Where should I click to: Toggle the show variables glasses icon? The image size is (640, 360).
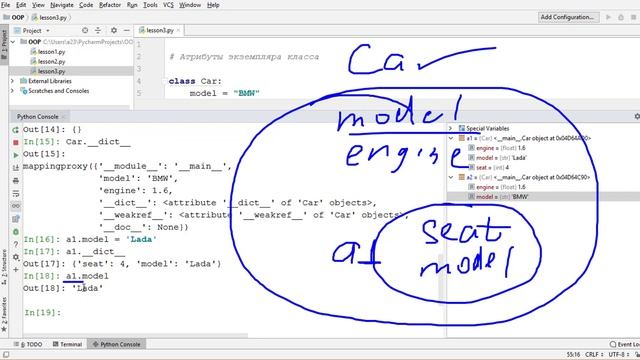[16, 206]
